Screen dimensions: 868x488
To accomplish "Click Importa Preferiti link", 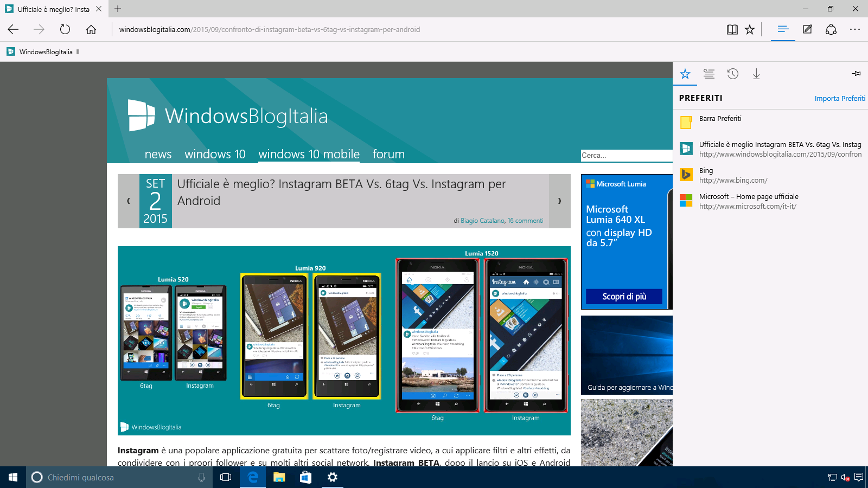I will (840, 98).
